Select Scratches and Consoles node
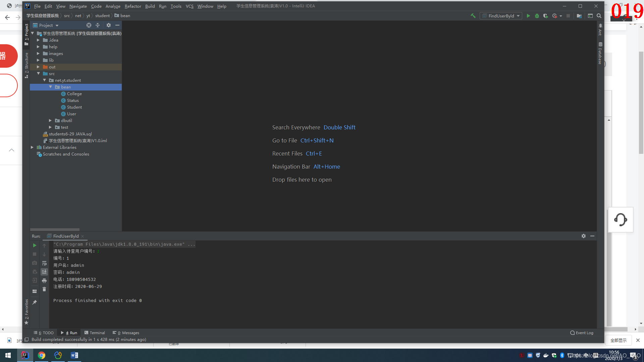The image size is (644, 362). point(66,154)
